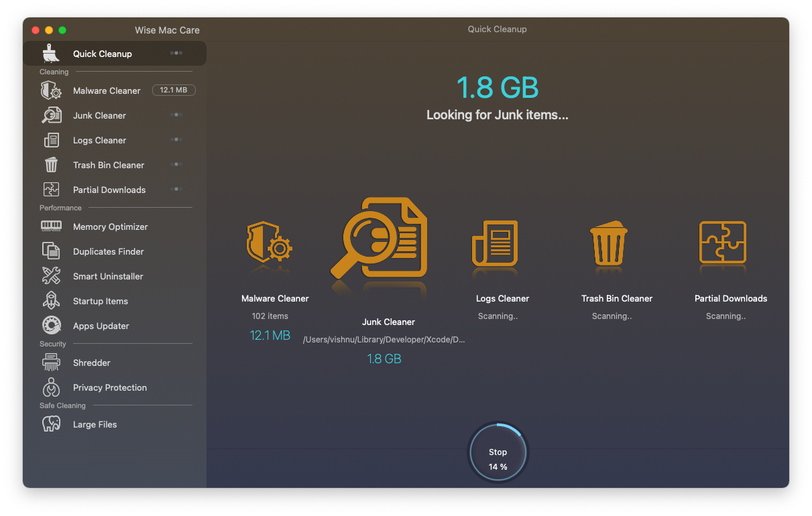This screenshot has width=812, height=516.
Task: Click the 'Looking for Junk items...' status text
Action: coord(498,115)
